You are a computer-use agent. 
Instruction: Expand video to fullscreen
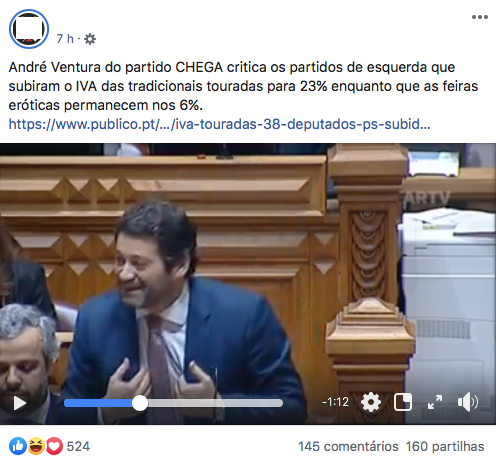pos(435,402)
